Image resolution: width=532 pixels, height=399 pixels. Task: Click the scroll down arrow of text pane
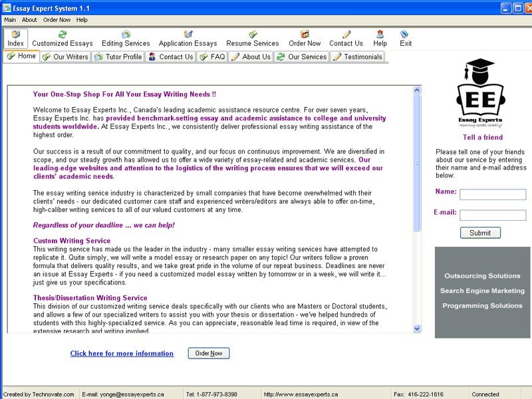pyautogui.click(x=417, y=328)
